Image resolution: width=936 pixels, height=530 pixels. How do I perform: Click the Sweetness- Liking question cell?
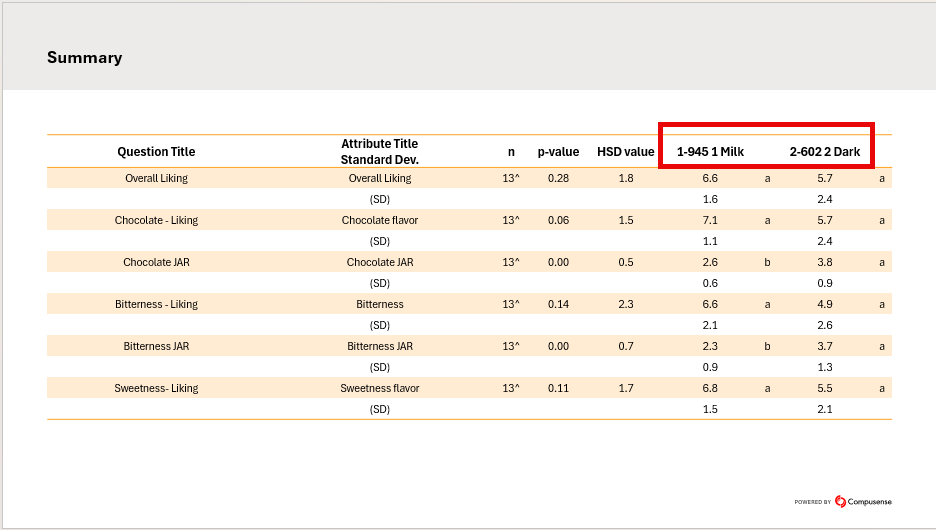[x=156, y=388]
